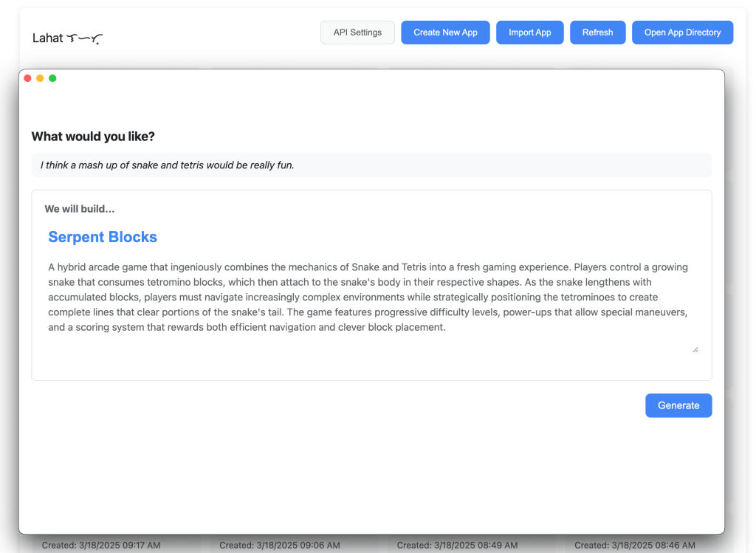Click the textarea resize handle corner
This screenshot has width=756, height=553.
tap(695, 349)
